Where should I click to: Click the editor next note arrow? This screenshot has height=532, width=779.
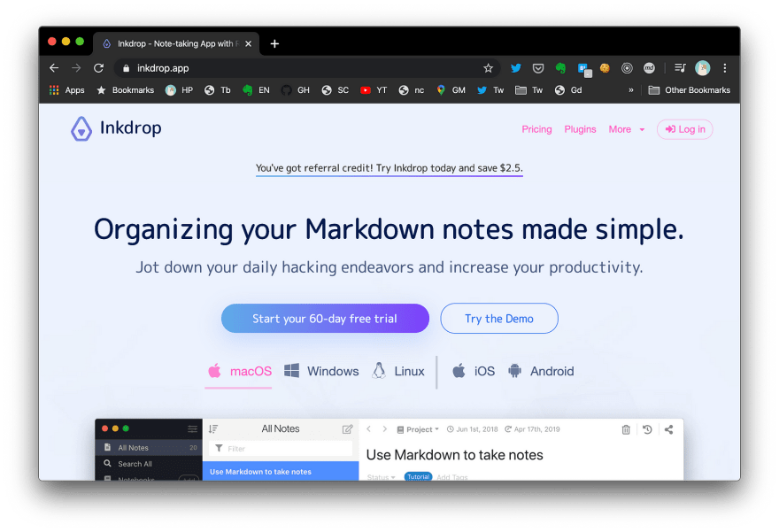click(x=384, y=428)
